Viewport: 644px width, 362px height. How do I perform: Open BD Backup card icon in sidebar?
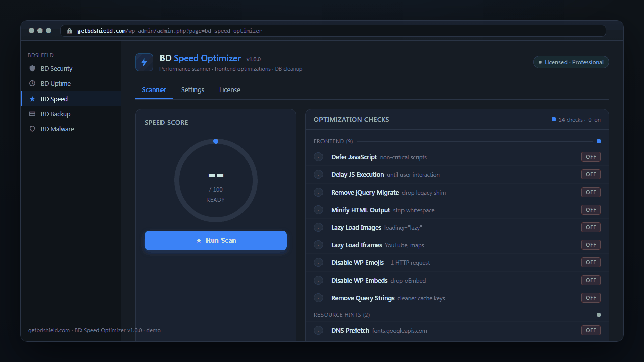coord(32,114)
